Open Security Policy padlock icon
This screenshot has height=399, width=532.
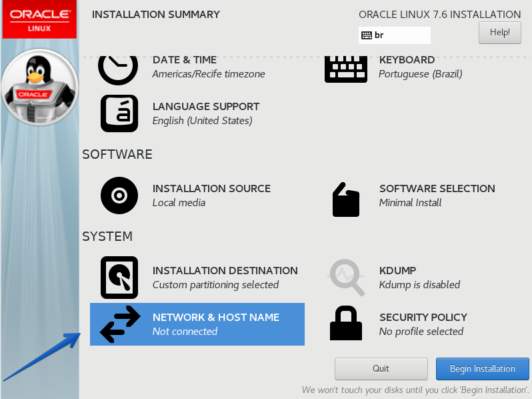[345, 324]
